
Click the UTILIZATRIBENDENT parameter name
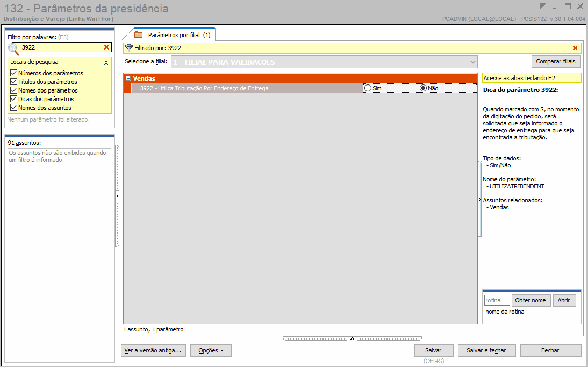click(x=517, y=186)
